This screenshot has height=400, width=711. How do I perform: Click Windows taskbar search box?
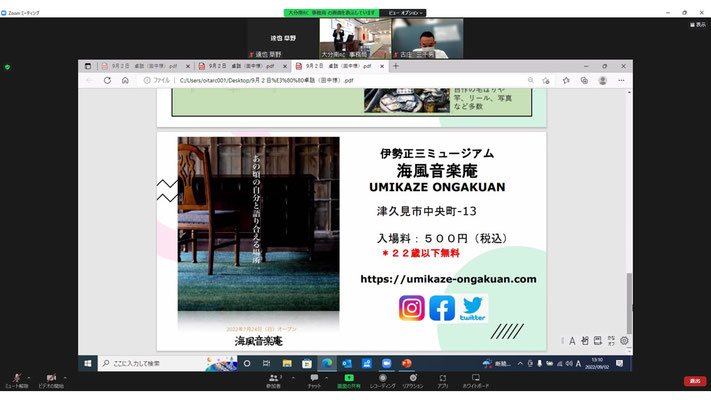click(167, 363)
